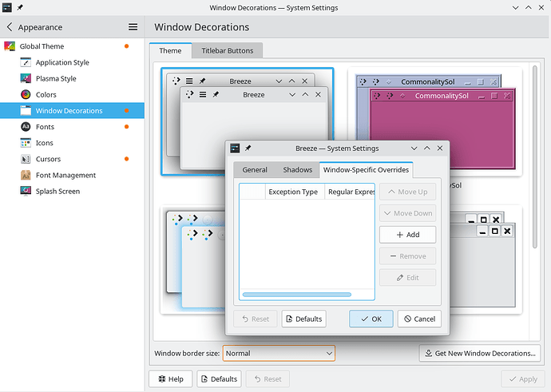Click the Move Up button

coord(407,192)
